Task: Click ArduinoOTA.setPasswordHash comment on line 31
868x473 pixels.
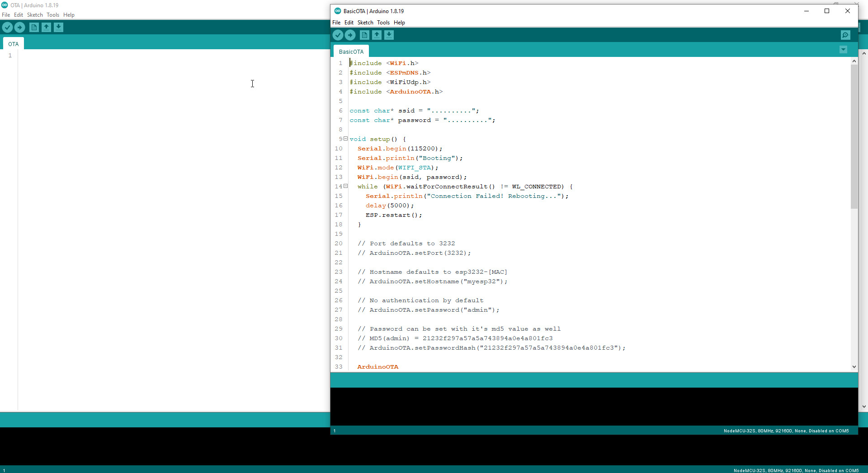Action: pos(491,348)
